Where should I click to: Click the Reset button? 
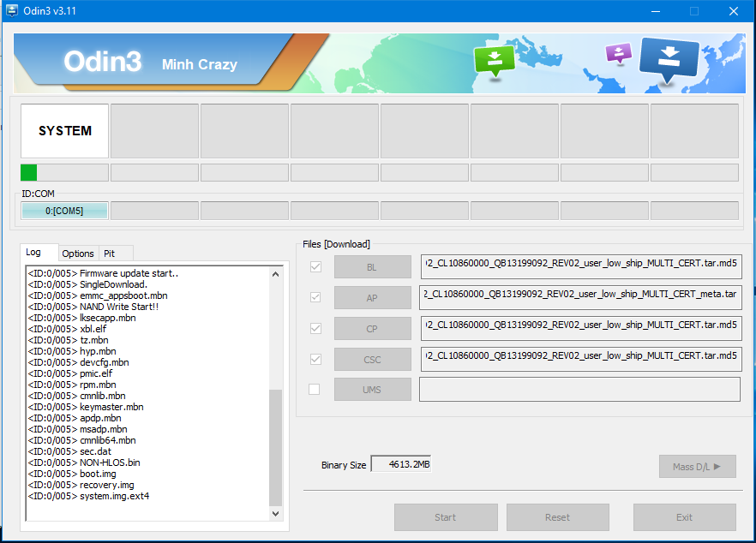point(557,517)
